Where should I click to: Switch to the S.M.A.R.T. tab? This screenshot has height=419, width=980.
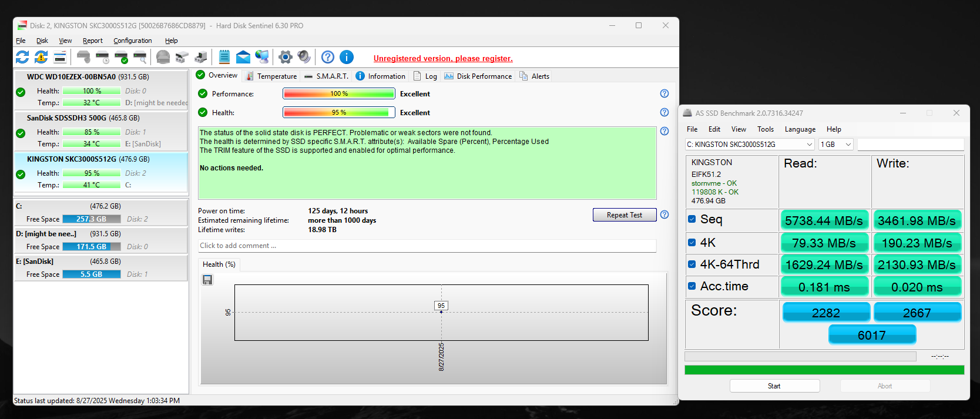tap(326, 76)
